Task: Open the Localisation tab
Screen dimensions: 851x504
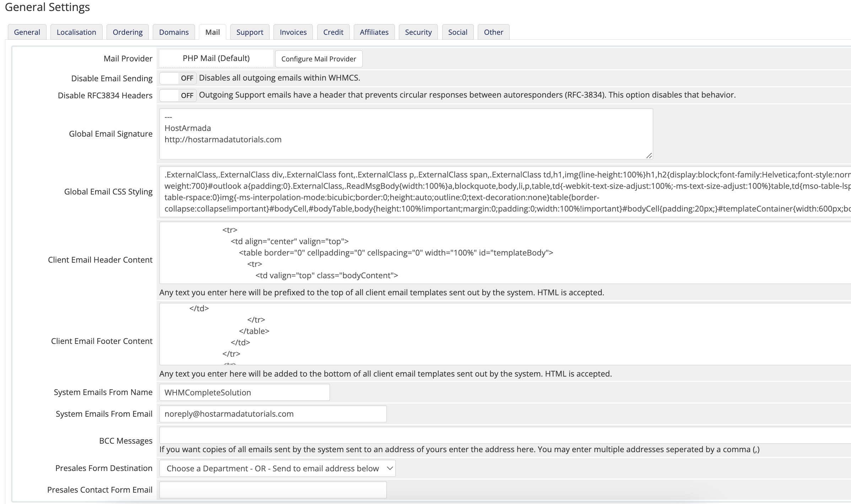Action: pyautogui.click(x=76, y=32)
